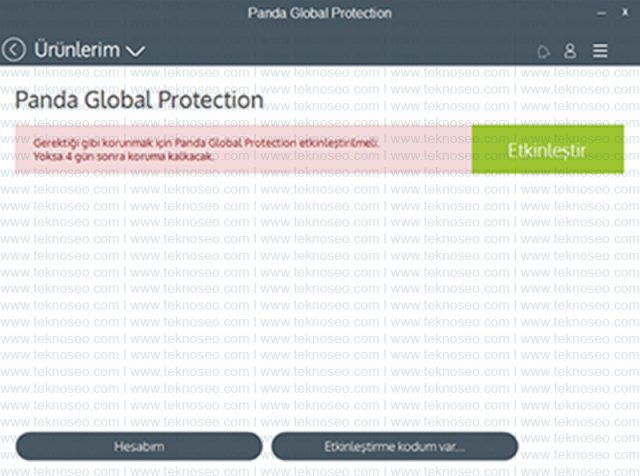
Task: Open the user account icon
Action: [570, 51]
